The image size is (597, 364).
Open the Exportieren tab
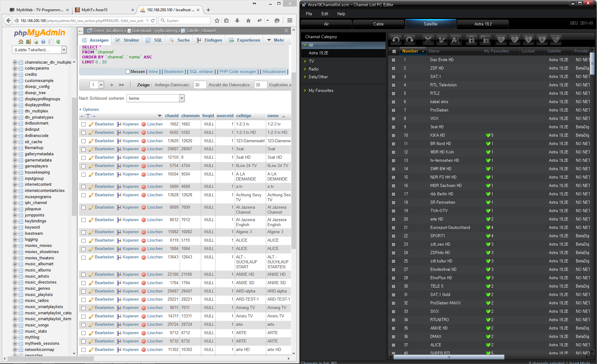pos(245,40)
